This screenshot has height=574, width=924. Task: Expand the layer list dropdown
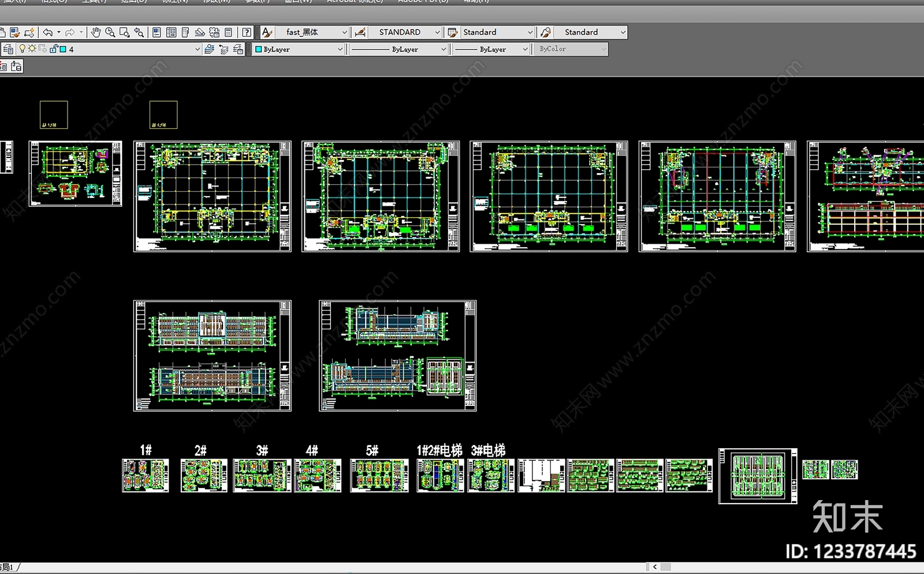tap(197, 49)
